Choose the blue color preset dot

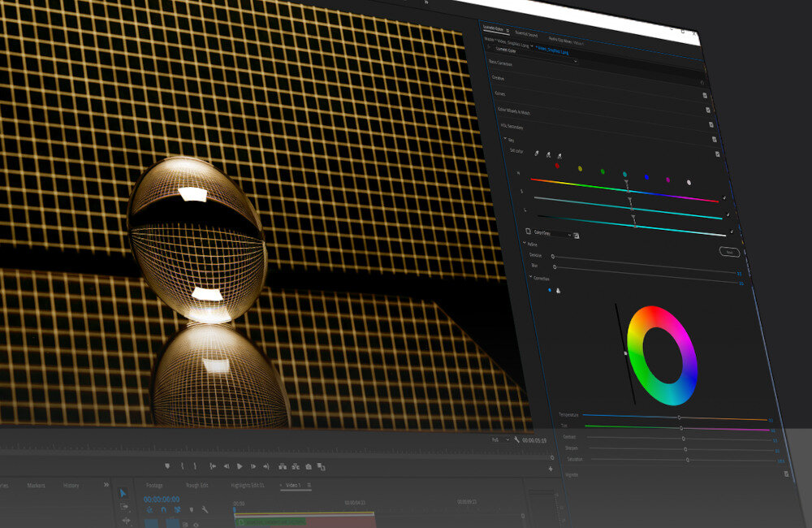pyautogui.click(x=646, y=177)
